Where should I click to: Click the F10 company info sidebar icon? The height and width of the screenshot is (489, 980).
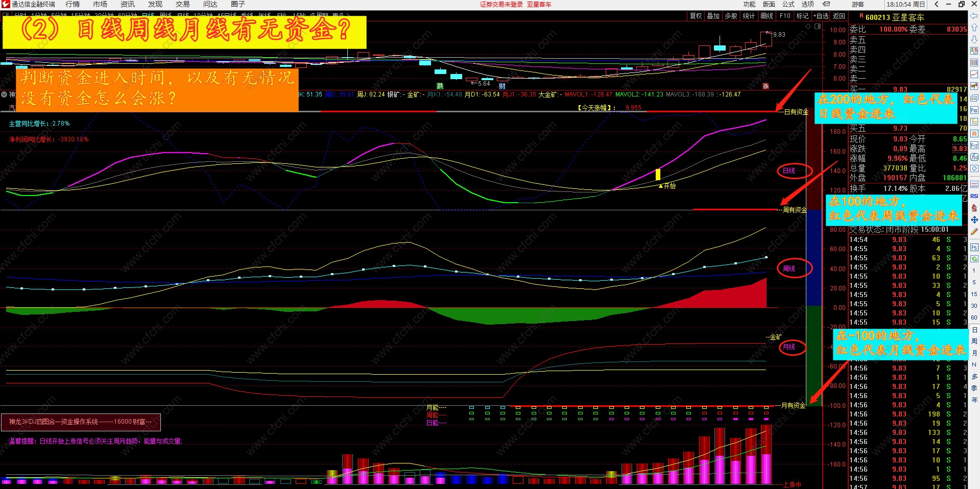pos(974,110)
